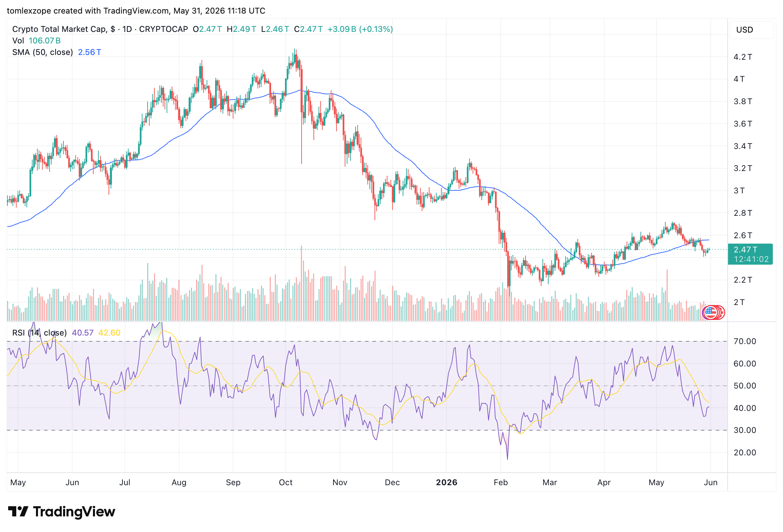Click the US flag economic event icon
Screen dimensions: 783x532
click(x=710, y=312)
